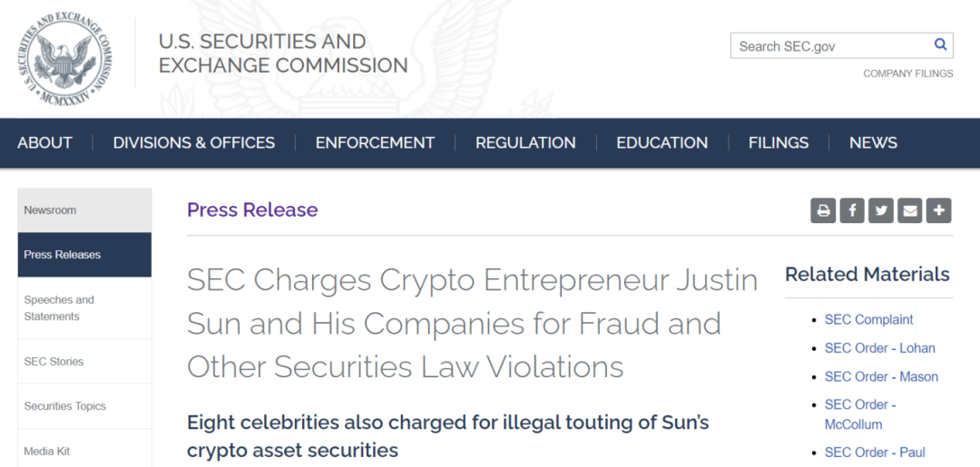Share the press release on Twitter

click(x=880, y=210)
